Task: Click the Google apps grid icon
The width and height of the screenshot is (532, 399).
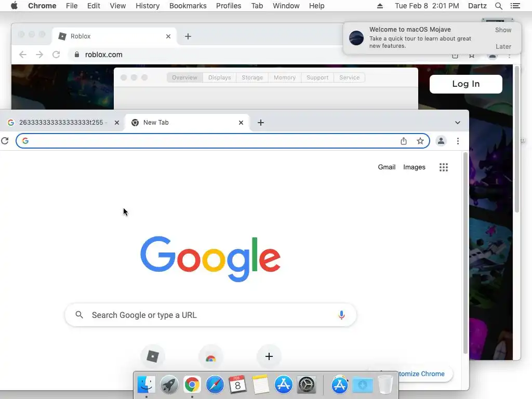Action: pyautogui.click(x=444, y=167)
